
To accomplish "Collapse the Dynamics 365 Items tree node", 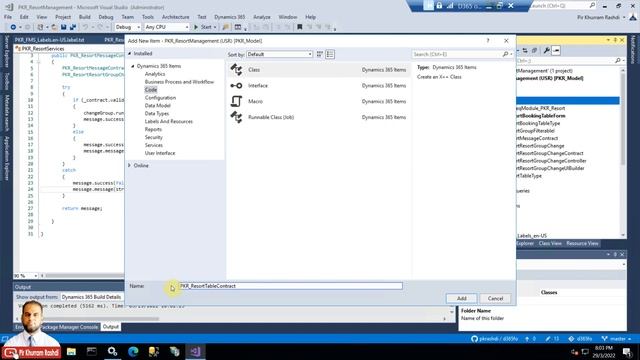I will click(133, 66).
